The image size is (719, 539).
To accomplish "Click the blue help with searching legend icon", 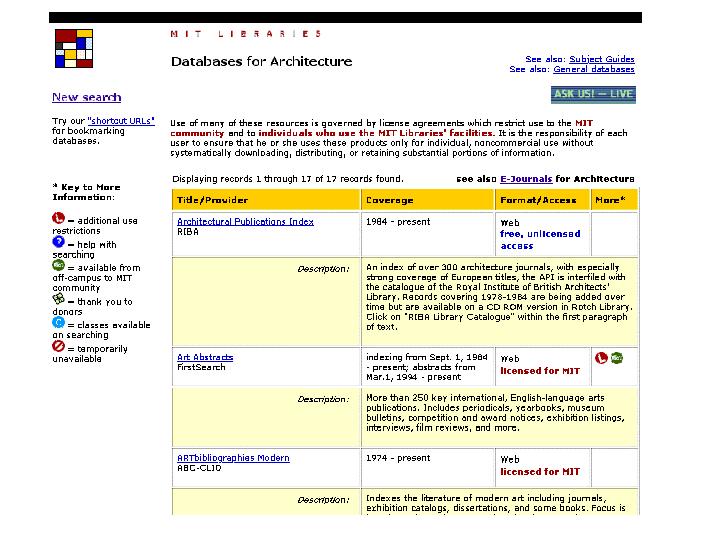I will coord(58,241).
